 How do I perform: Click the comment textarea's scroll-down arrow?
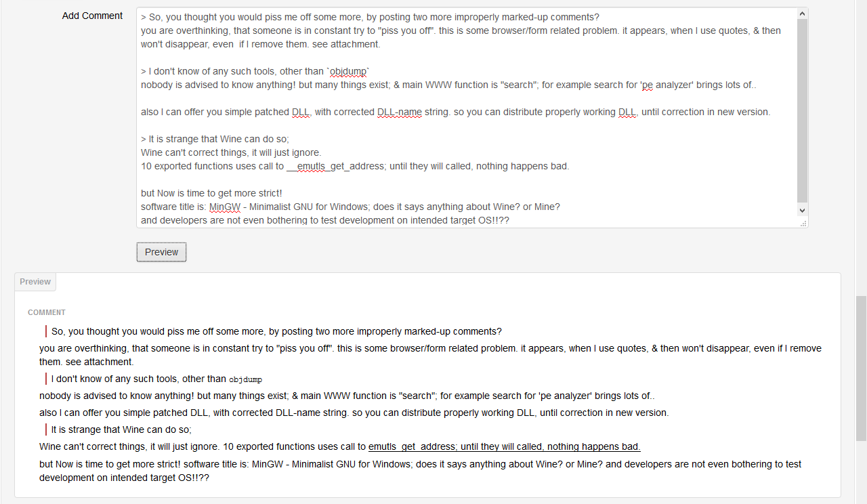[x=802, y=210]
